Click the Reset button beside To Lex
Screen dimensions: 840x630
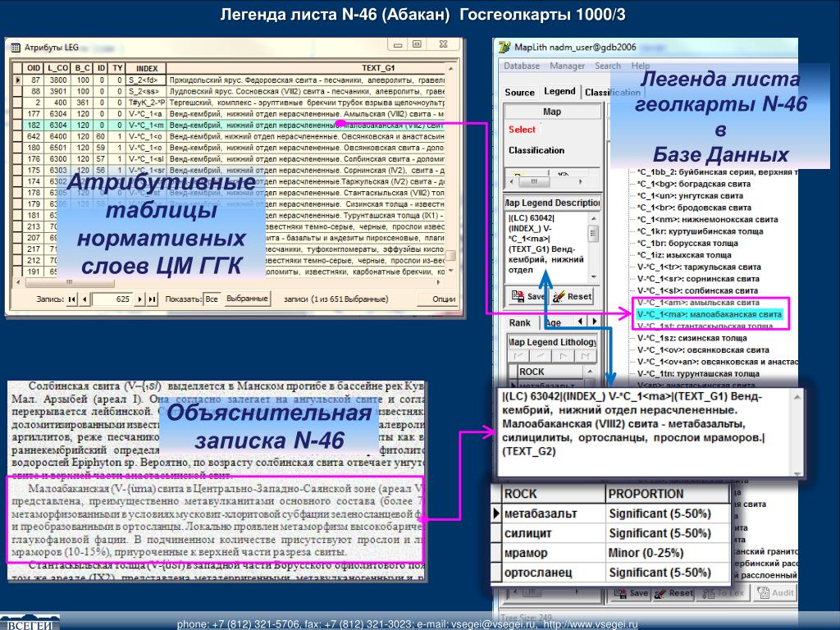click(x=674, y=593)
